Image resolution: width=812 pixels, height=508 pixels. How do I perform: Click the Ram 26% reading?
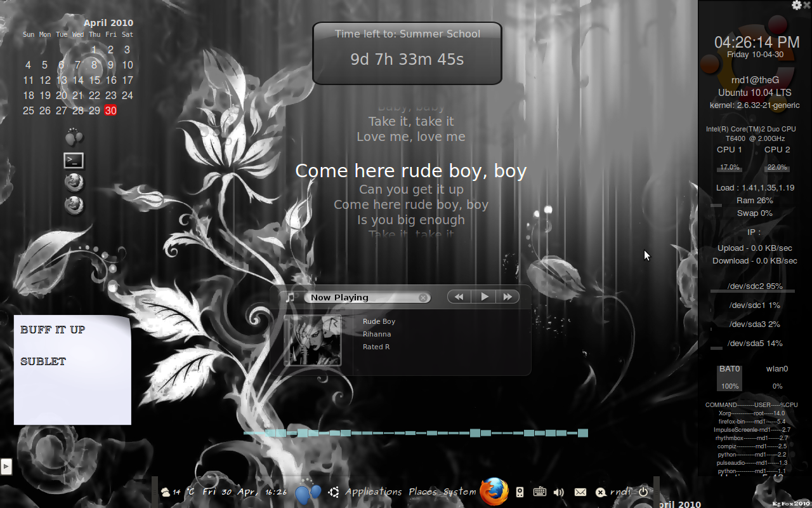point(755,201)
